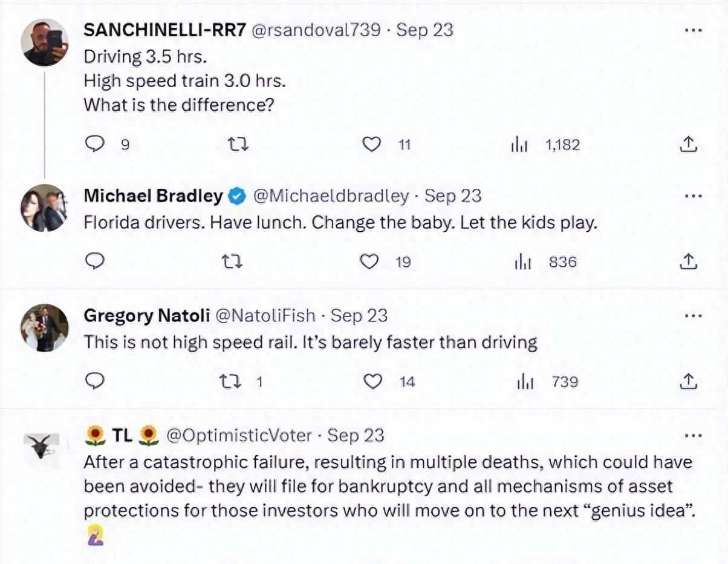
Task: Open more options for Michael Bradley's tweet
Action: [x=692, y=196]
